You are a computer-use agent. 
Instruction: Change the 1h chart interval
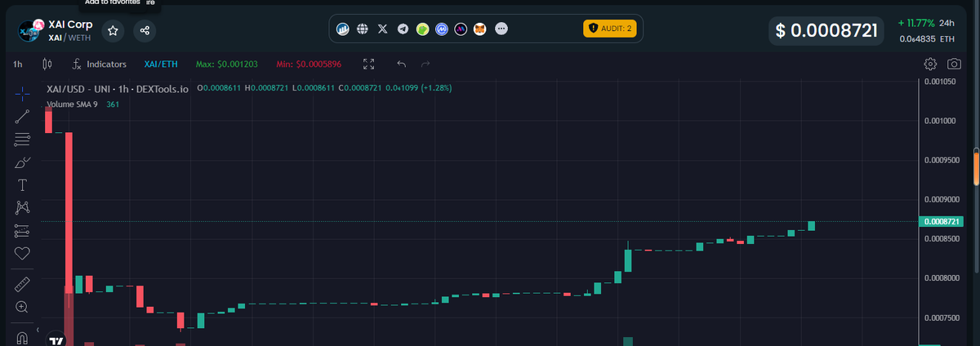point(17,64)
